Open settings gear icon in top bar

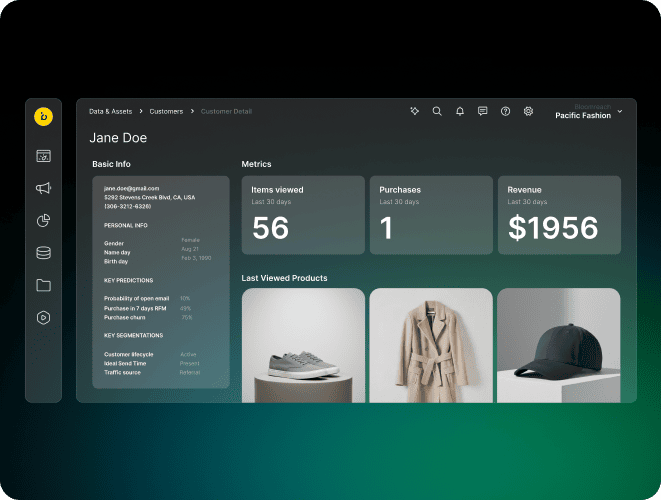(x=529, y=111)
